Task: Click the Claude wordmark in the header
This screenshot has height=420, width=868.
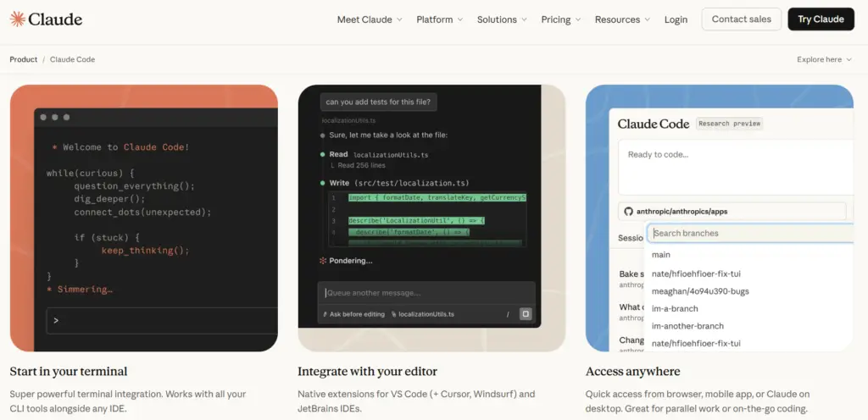Action: [x=55, y=19]
